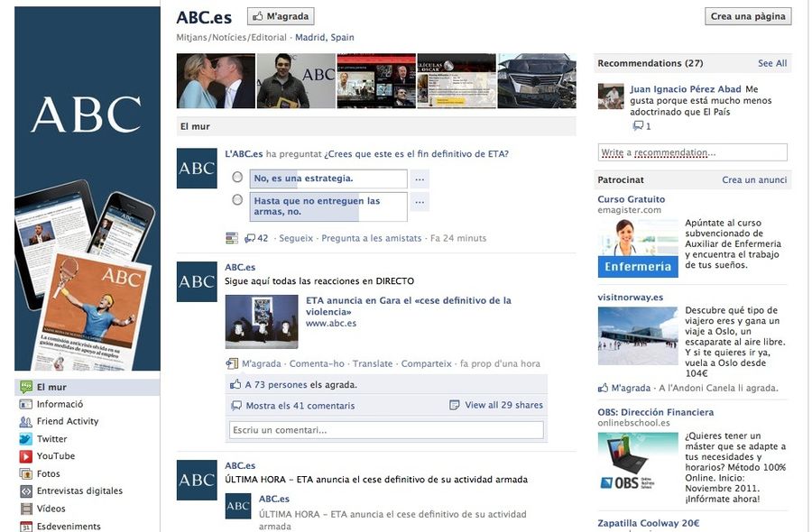Select 'Hasta que no entreguen las armas' radio

coord(237,200)
